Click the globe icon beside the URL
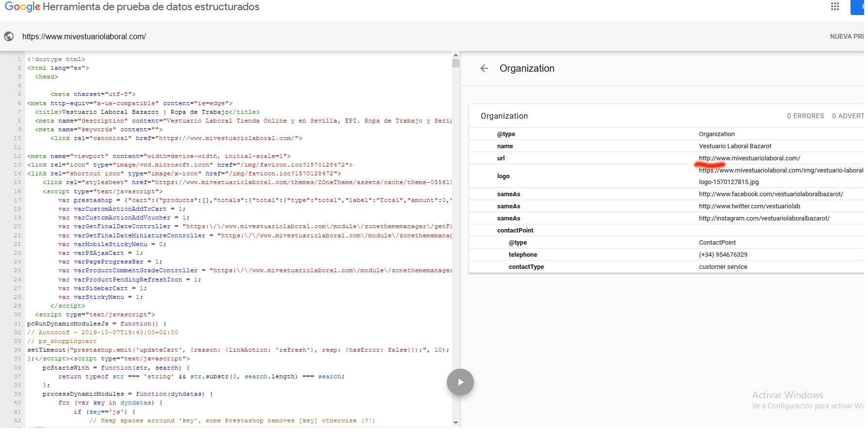This screenshot has height=435, width=868. [x=9, y=36]
